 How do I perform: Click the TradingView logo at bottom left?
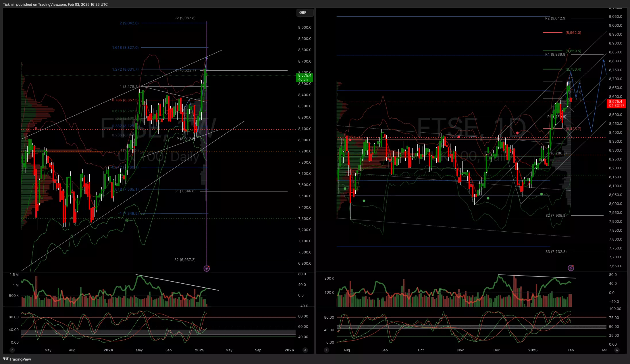pos(17,359)
